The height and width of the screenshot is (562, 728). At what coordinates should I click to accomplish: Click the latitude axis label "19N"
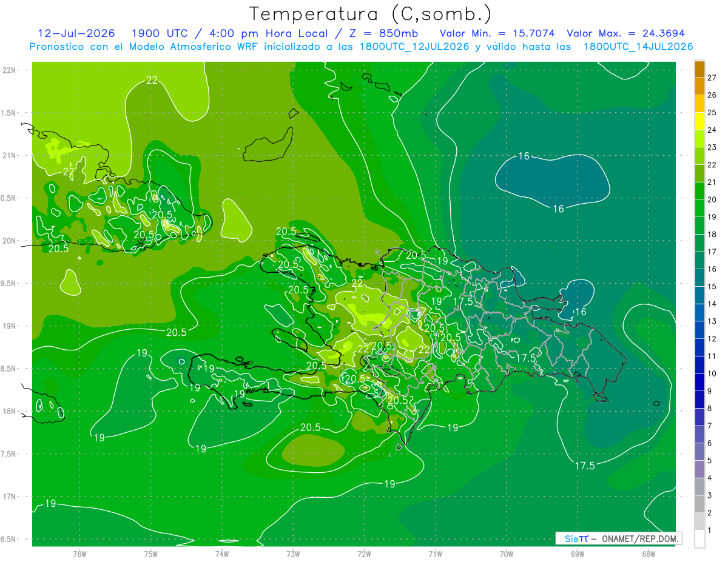point(10,326)
